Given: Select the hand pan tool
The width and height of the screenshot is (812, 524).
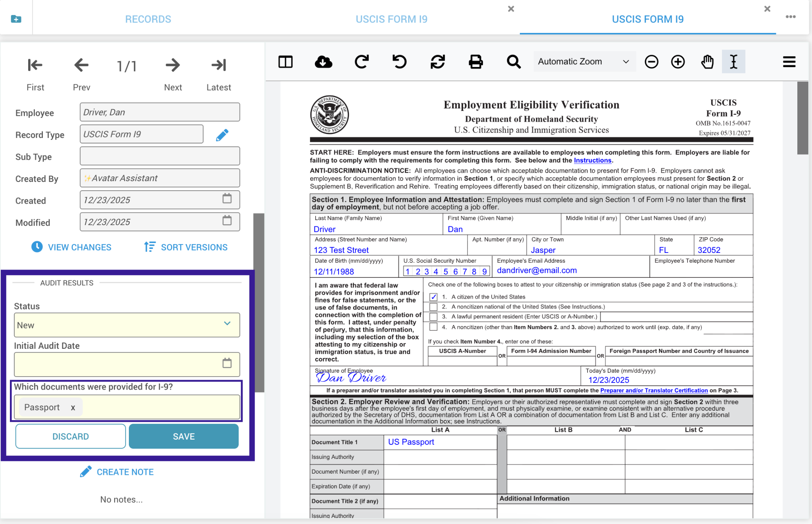Looking at the screenshot, I should coord(707,62).
